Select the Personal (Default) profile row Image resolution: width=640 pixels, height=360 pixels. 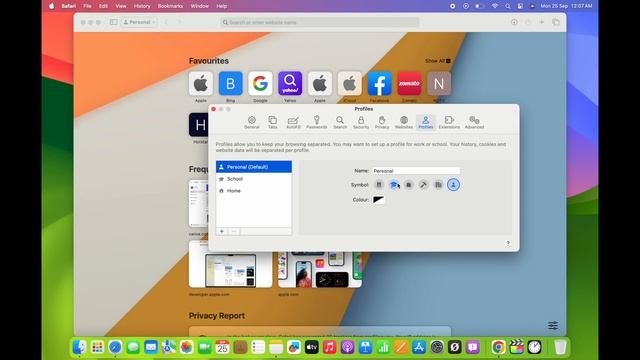click(x=254, y=167)
